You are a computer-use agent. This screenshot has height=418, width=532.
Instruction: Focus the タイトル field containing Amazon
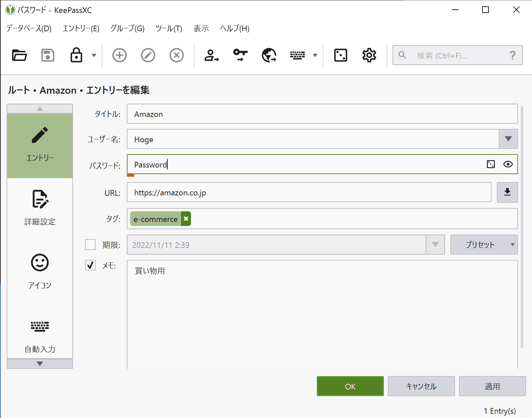coord(322,114)
